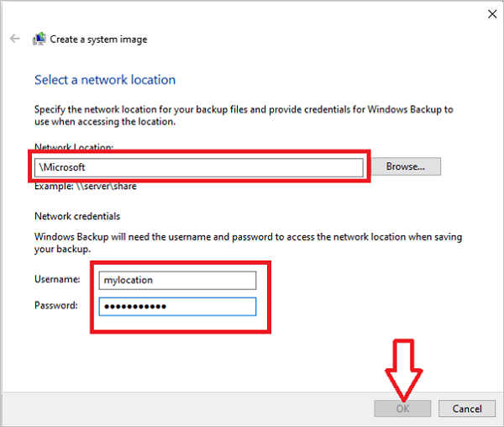Viewport: 504px width, 427px height.
Task: Click the Password label
Action: tap(56, 305)
